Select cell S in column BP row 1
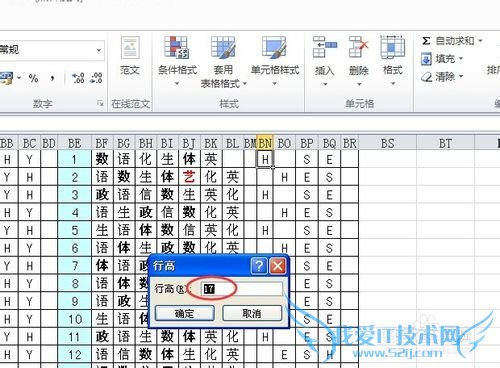 coord(307,159)
